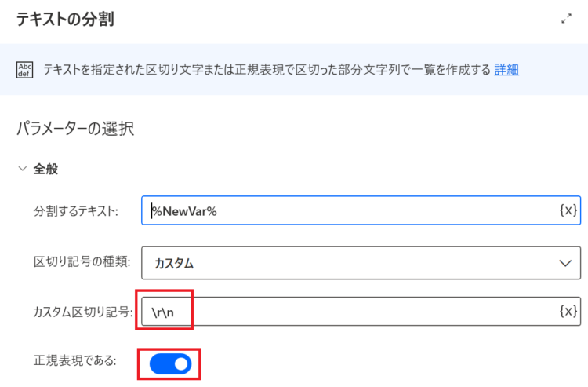This screenshot has width=588, height=387.
Task: Focus the 分割するテキスト input with %NewVar%
Action: point(361,210)
